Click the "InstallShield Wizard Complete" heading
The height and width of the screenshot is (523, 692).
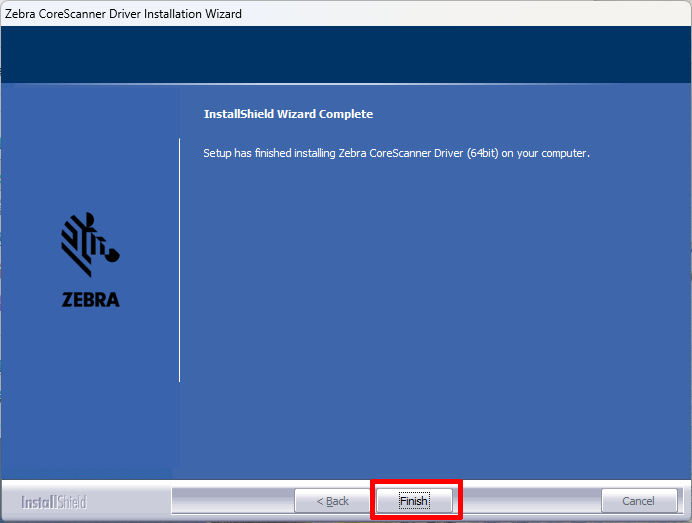[x=288, y=114]
